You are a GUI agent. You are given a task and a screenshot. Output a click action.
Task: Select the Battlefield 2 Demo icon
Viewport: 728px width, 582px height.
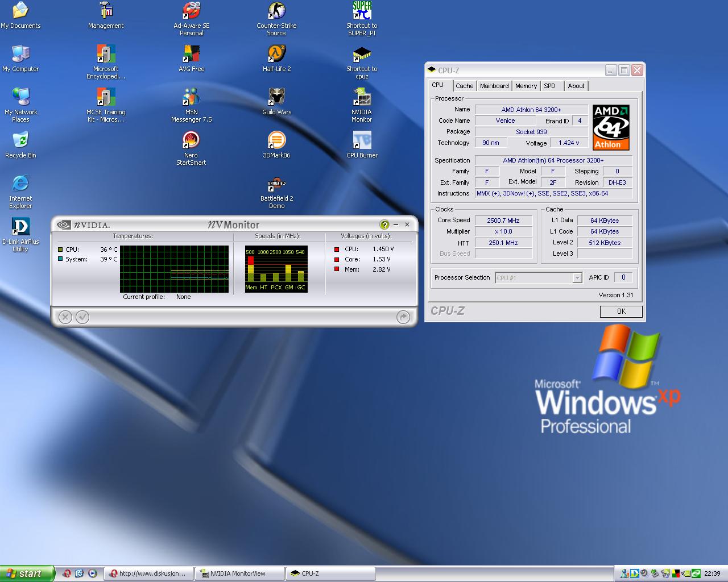(276, 191)
